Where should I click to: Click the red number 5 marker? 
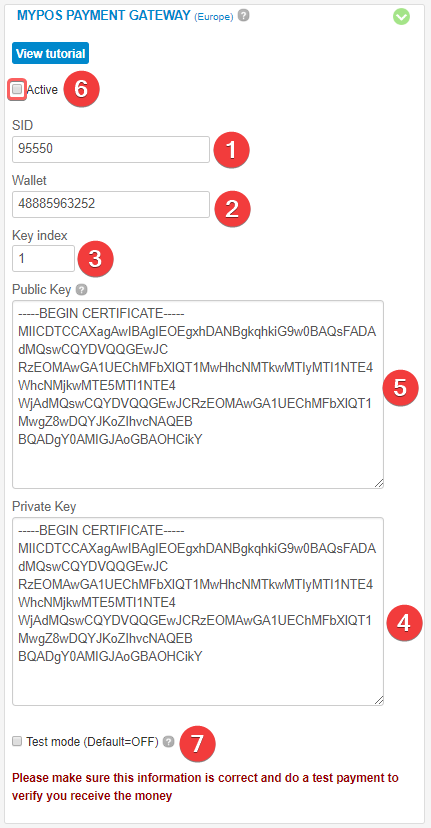point(400,388)
